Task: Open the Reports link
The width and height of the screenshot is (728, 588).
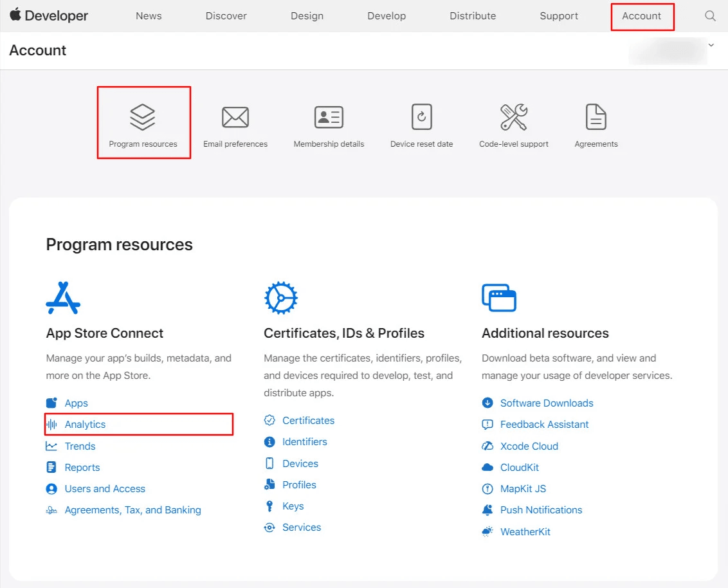Action: (x=82, y=467)
